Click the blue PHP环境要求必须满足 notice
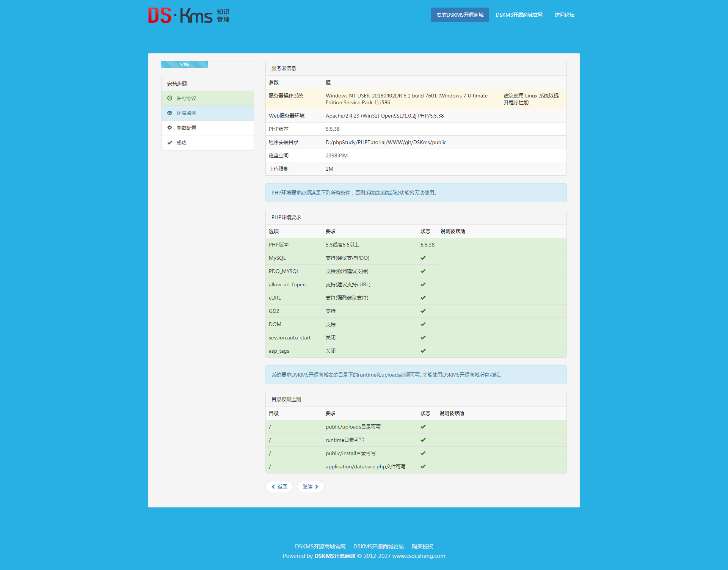 pos(416,193)
